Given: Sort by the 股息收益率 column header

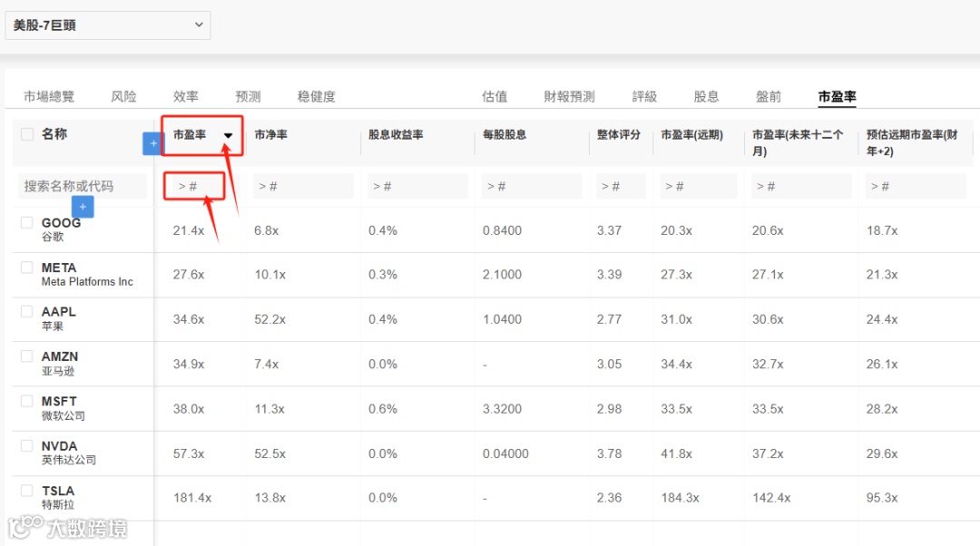Looking at the screenshot, I should click(396, 135).
